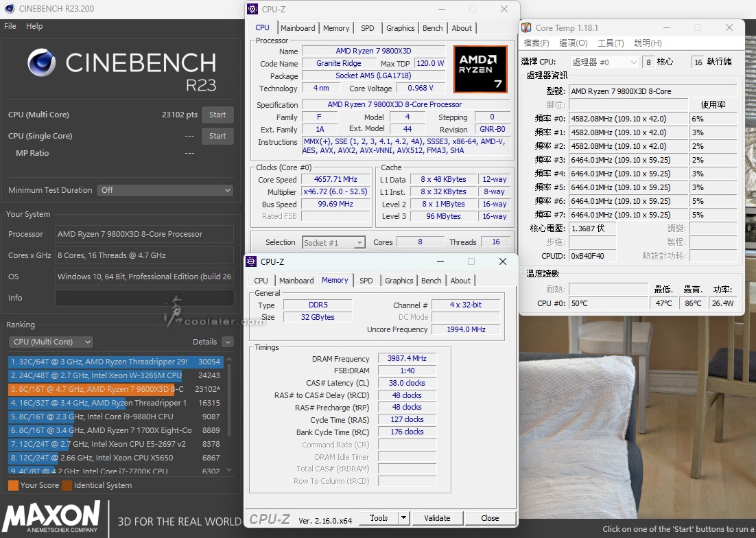Click the CPU-Z icon in Memory window title bar
756x538 pixels.
click(251, 261)
